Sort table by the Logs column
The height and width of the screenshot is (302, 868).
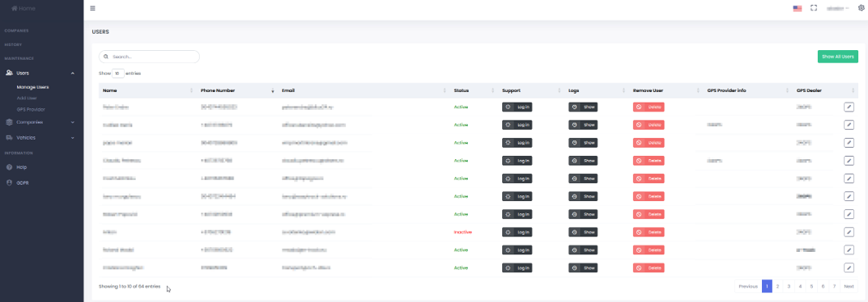(x=597, y=90)
